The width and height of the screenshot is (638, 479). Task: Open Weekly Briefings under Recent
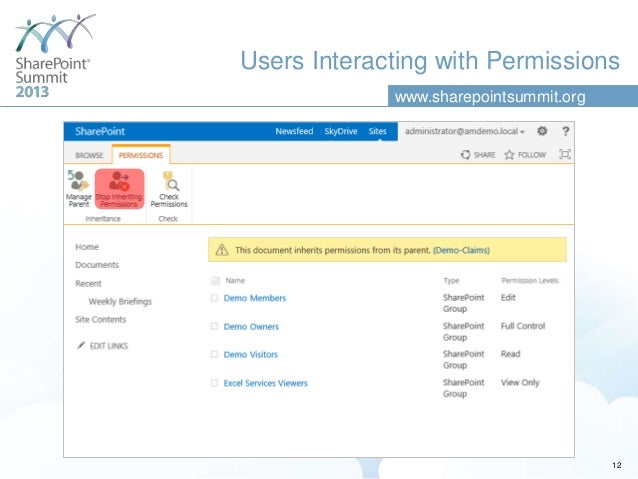120,301
